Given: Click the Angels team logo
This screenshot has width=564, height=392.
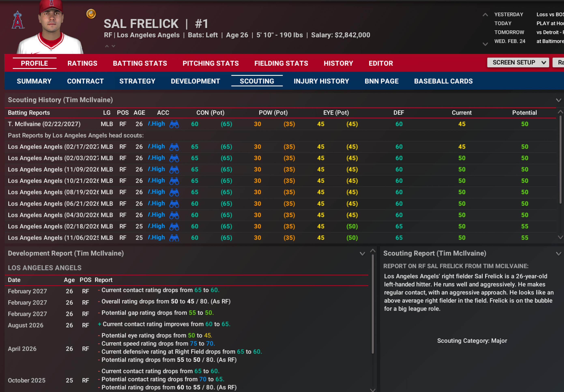Looking at the screenshot, I should tap(18, 20).
